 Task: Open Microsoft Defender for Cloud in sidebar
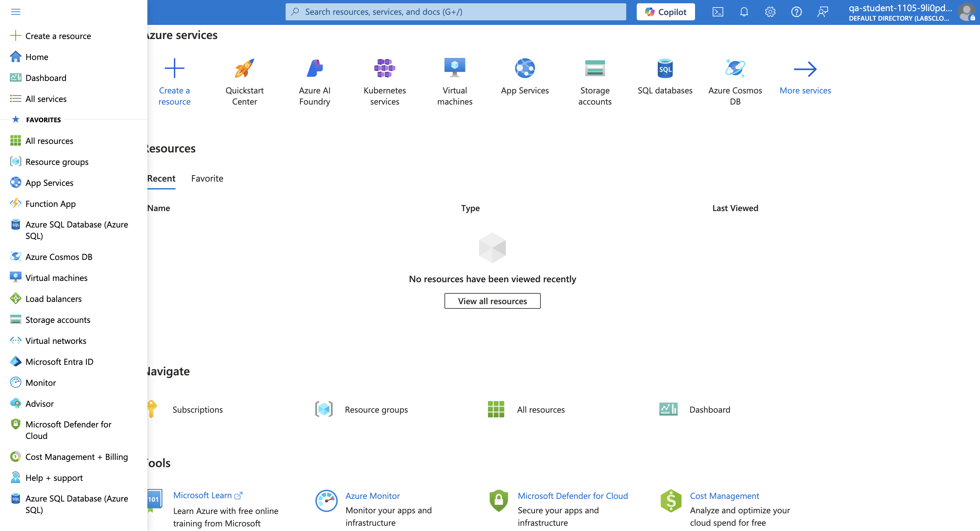[68, 430]
